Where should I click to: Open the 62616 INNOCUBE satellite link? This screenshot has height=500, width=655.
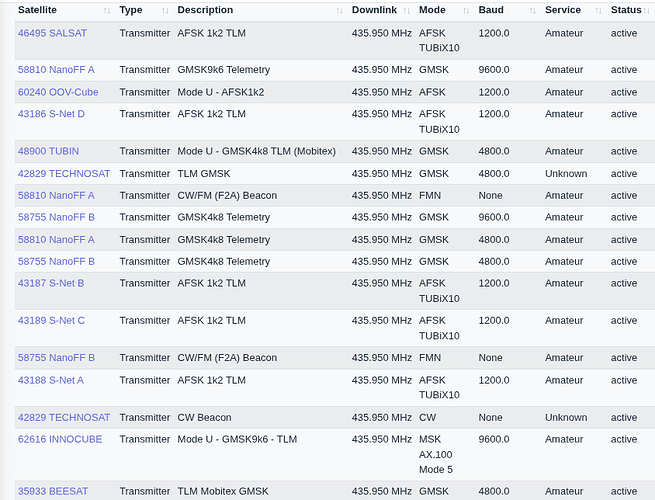coord(60,439)
